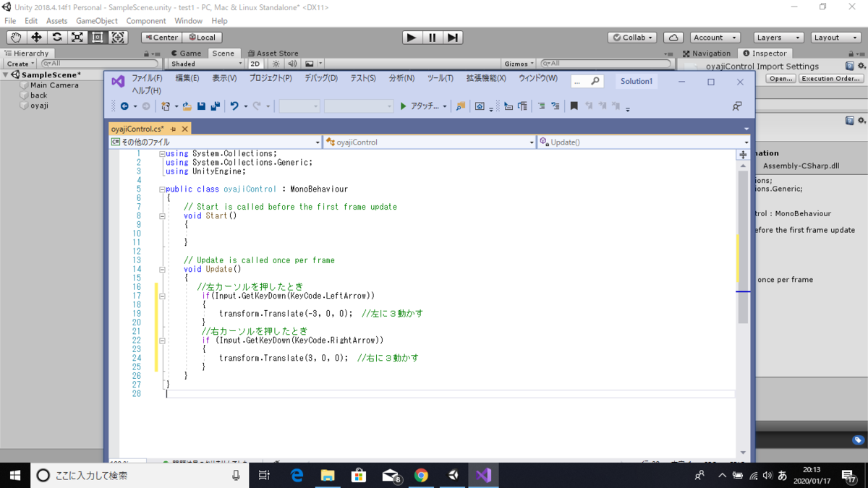This screenshot has width=868, height=488.
Task: Click Visual Studio Find in Files icon
Action: (x=460, y=106)
